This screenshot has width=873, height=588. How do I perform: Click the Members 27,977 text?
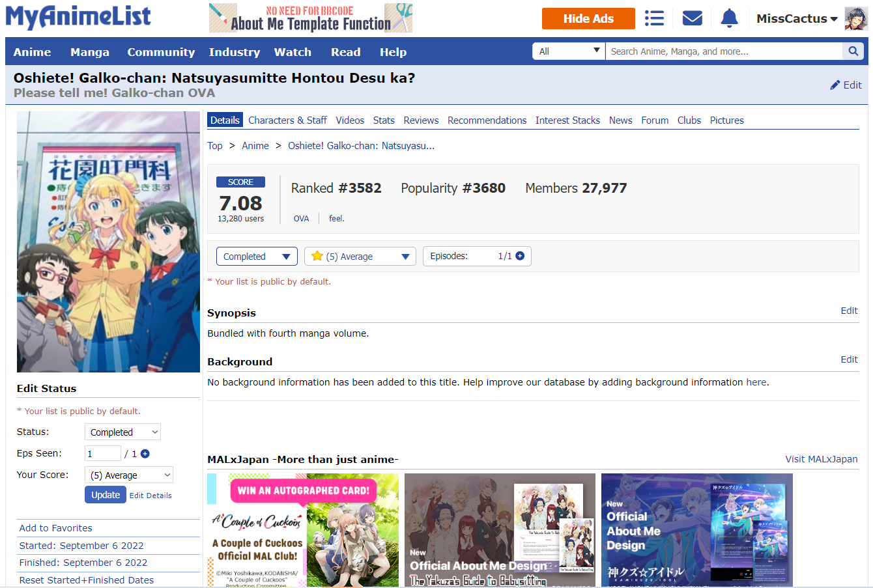point(576,188)
